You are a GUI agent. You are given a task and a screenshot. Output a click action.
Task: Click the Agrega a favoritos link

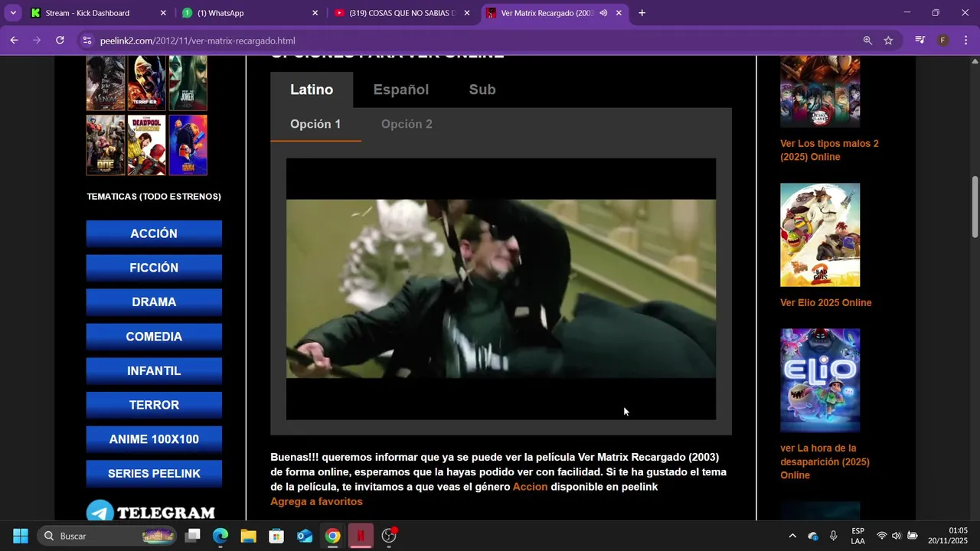[316, 501]
